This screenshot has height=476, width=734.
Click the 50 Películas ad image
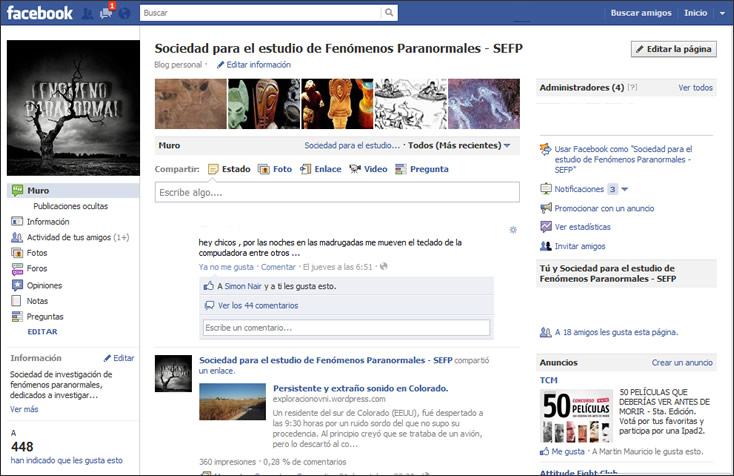[x=576, y=416]
